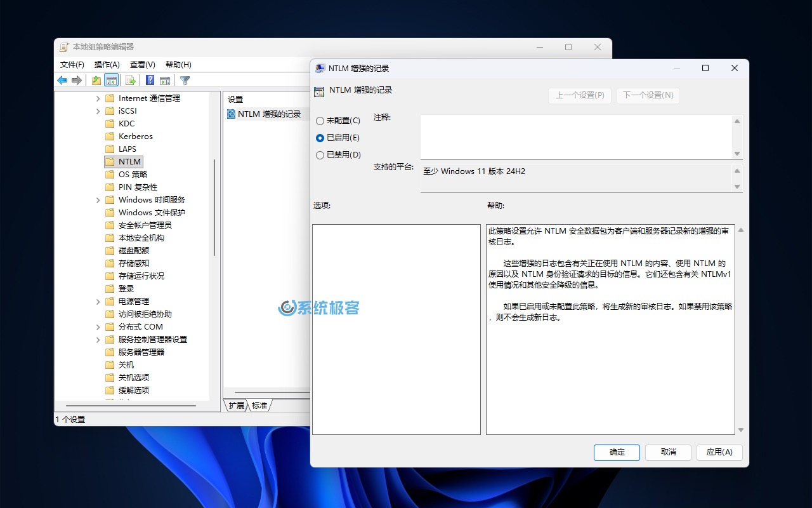
Task: Click the export list toolbar icon
Action: (x=131, y=80)
